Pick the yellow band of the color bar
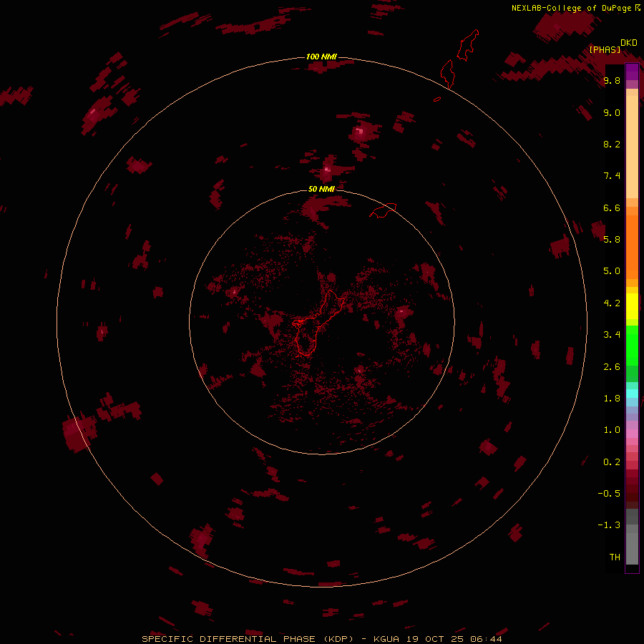Image resolution: width=644 pixels, height=644 pixels. coord(632,306)
